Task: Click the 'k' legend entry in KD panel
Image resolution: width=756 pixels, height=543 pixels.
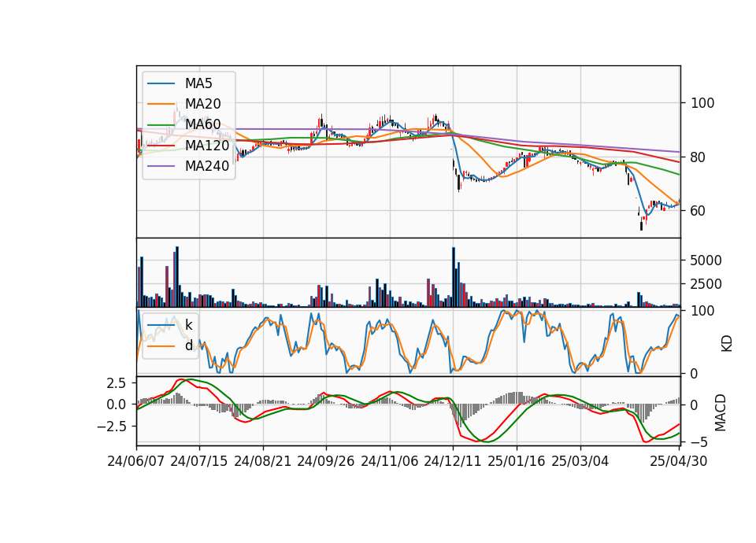Action: [x=188, y=325]
